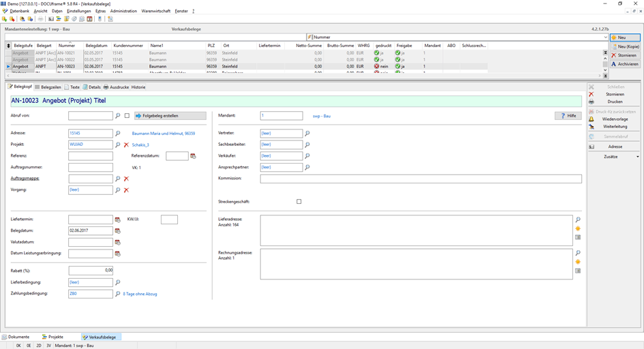This screenshot has width=644, height=349.
Task: Switch to the Dokumente tab at the bottom
Action: coord(16,337)
